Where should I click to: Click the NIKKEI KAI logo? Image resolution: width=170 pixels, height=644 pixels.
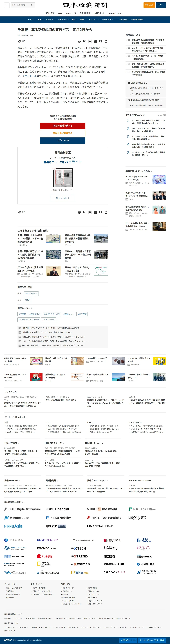pos(146,564)
